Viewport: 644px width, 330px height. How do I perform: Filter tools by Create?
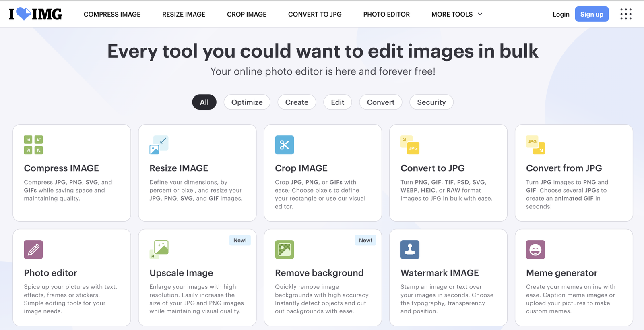point(297,102)
